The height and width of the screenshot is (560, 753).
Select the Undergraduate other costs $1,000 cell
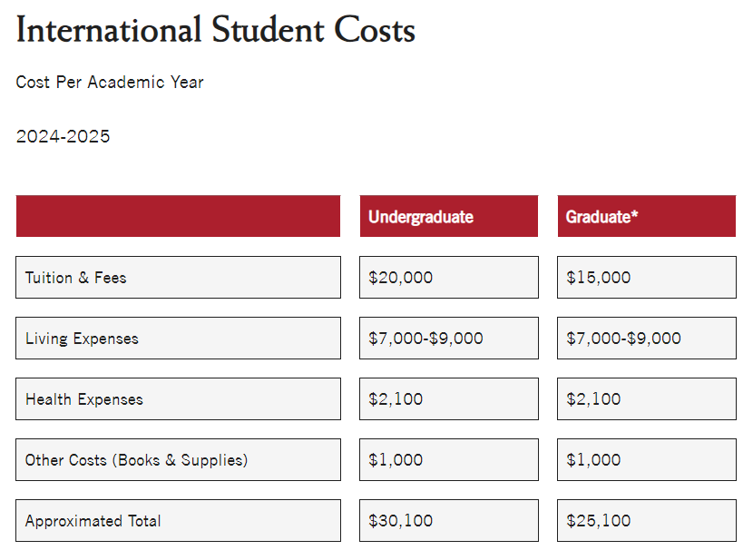tap(396, 460)
